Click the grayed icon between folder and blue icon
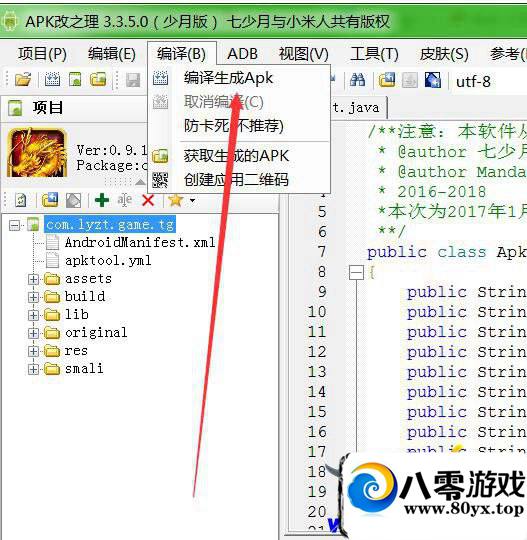This screenshot has height=540, width=527. (x=410, y=80)
